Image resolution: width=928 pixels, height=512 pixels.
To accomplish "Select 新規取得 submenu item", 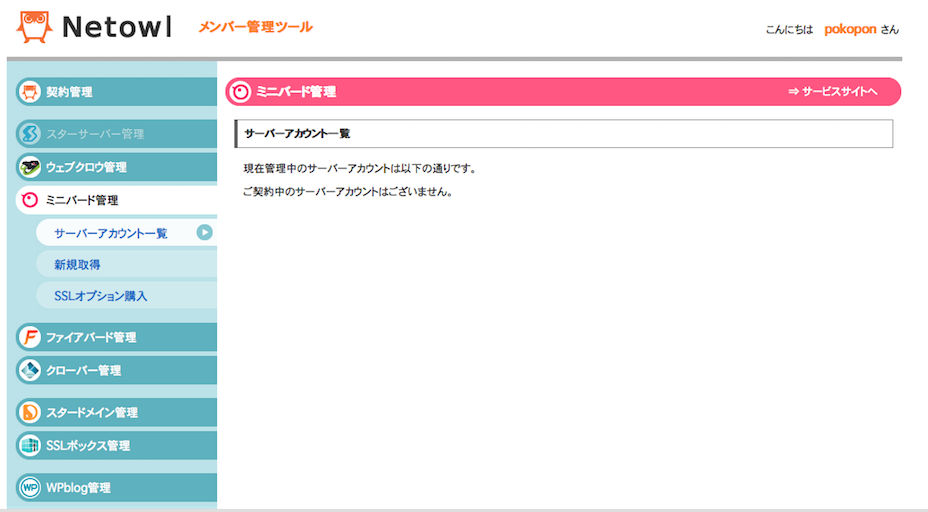I will click(127, 264).
